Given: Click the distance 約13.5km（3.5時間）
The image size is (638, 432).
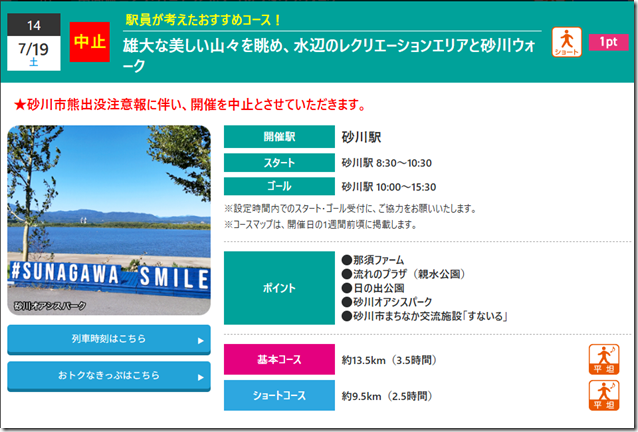Looking at the screenshot, I should (389, 360).
